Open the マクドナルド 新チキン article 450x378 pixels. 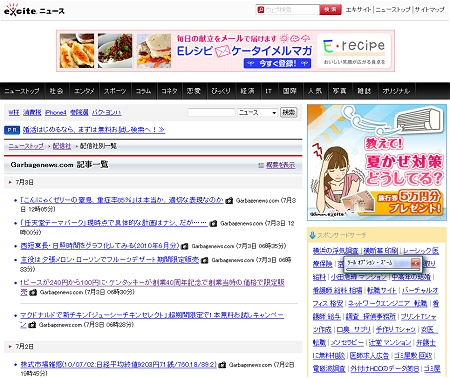point(152,315)
